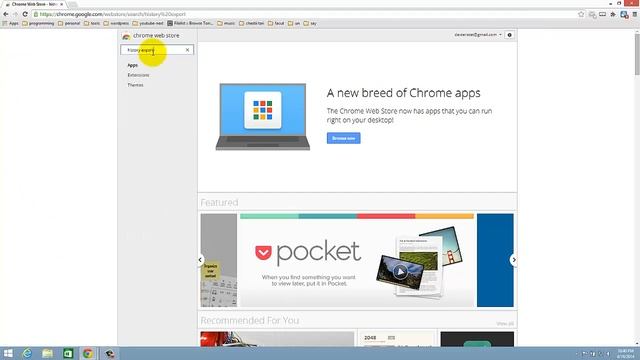Open the account email dropdown
The height and width of the screenshot is (360, 640).
click(478, 35)
